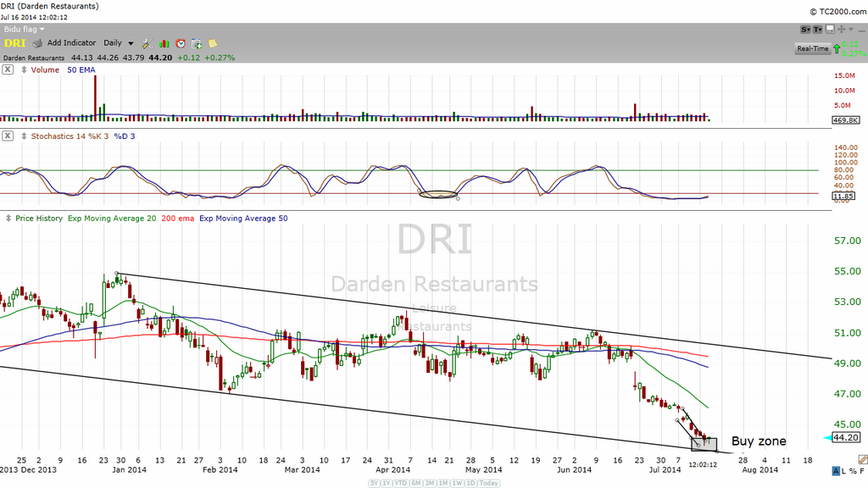Close the Volume indicator pane with X

click(x=7, y=69)
